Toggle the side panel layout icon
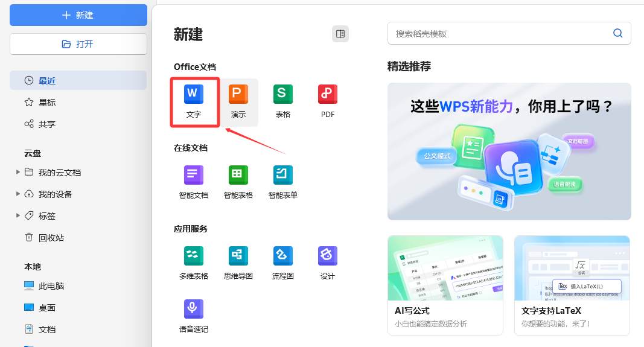The width and height of the screenshot is (644, 347). click(x=340, y=34)
